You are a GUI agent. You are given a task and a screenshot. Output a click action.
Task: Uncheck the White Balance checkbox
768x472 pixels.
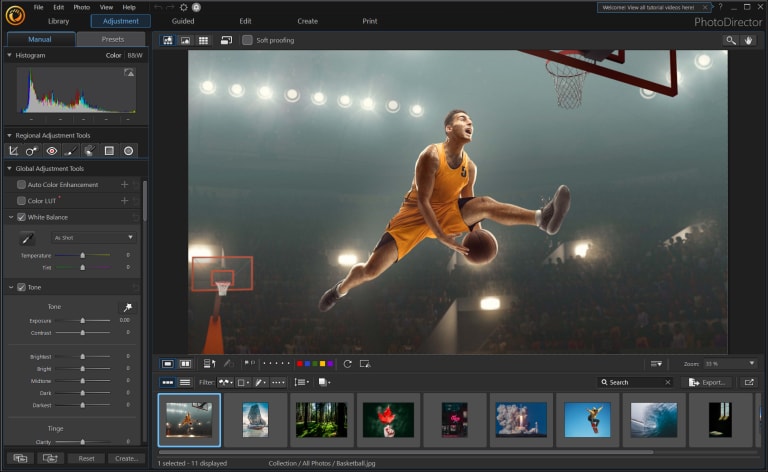click(x=22, y=217)
